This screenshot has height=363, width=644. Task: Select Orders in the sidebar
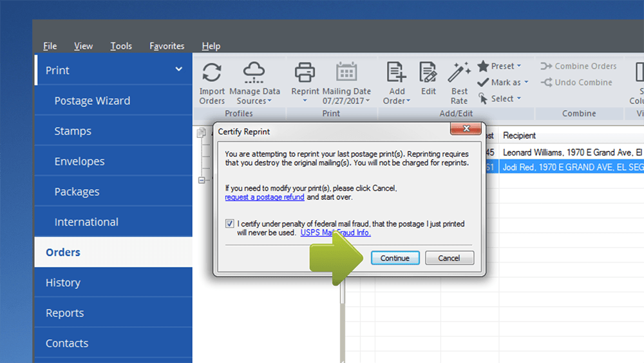point(113,252)
